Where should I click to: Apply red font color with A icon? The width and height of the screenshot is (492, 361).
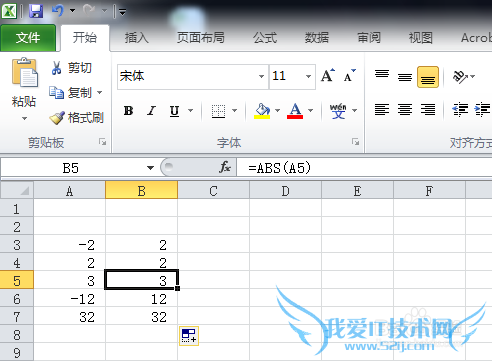[295, 111]
